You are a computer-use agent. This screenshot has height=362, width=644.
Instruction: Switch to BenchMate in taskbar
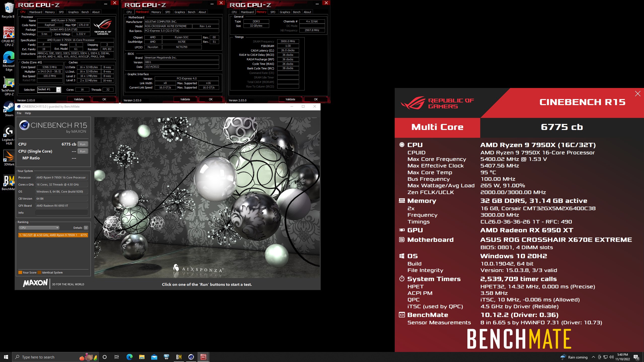(x=179, y=357)
